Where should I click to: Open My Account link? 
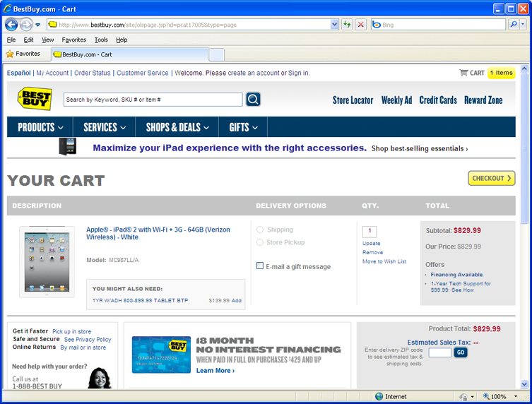[52, 73]
